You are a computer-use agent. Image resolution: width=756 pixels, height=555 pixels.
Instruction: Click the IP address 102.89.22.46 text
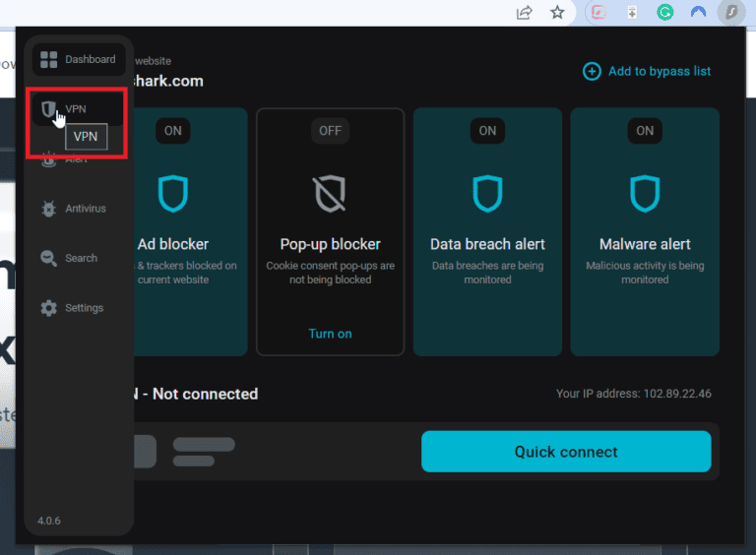coord(677,394)
